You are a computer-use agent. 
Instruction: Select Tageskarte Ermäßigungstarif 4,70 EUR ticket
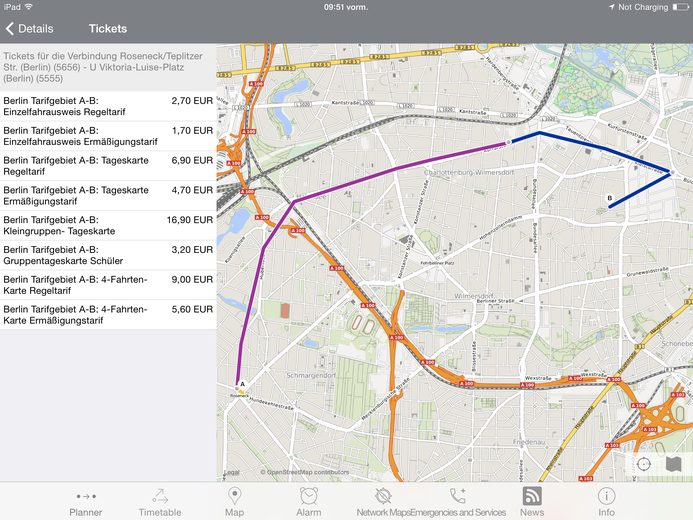(x=108, y=196)
